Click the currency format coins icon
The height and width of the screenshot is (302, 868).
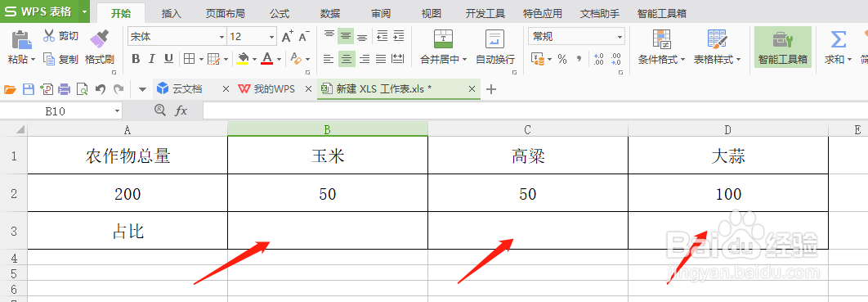[538, 59]
